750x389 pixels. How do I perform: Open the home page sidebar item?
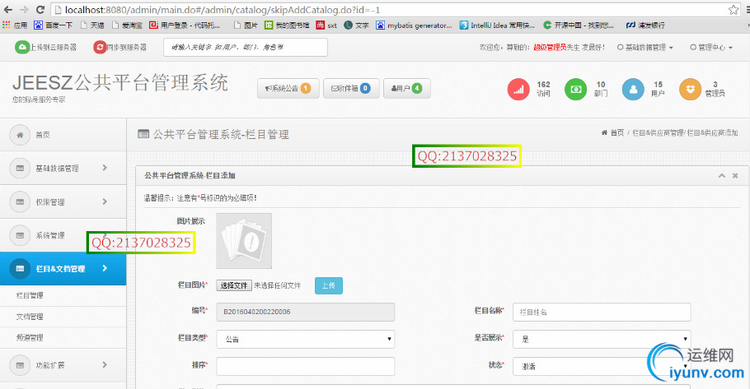tap(63, 135)
